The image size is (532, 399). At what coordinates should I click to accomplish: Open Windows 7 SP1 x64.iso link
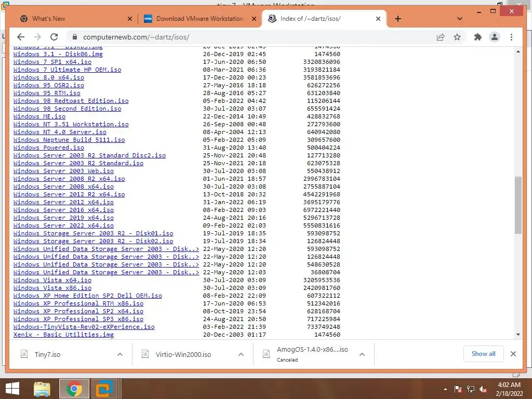(52, 62)
